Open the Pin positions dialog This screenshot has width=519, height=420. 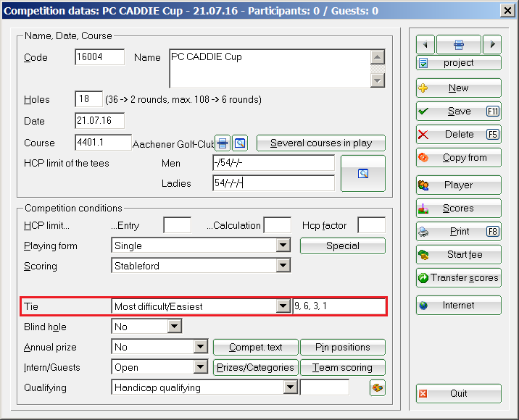(343, 348)
